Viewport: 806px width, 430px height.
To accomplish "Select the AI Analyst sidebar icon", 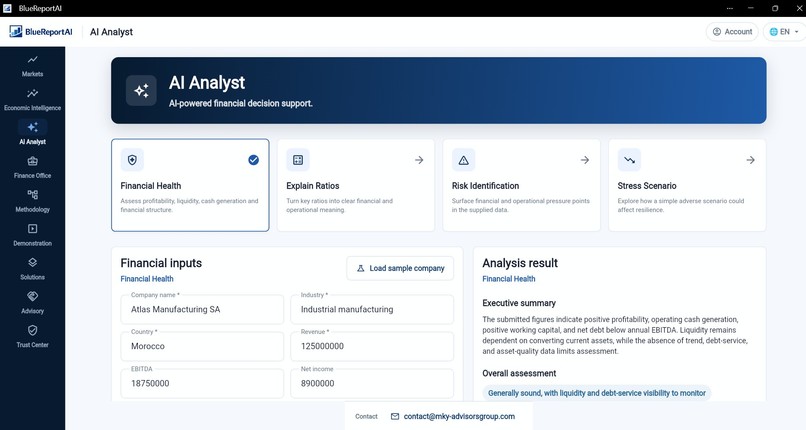I will click(x=32, y=127).
